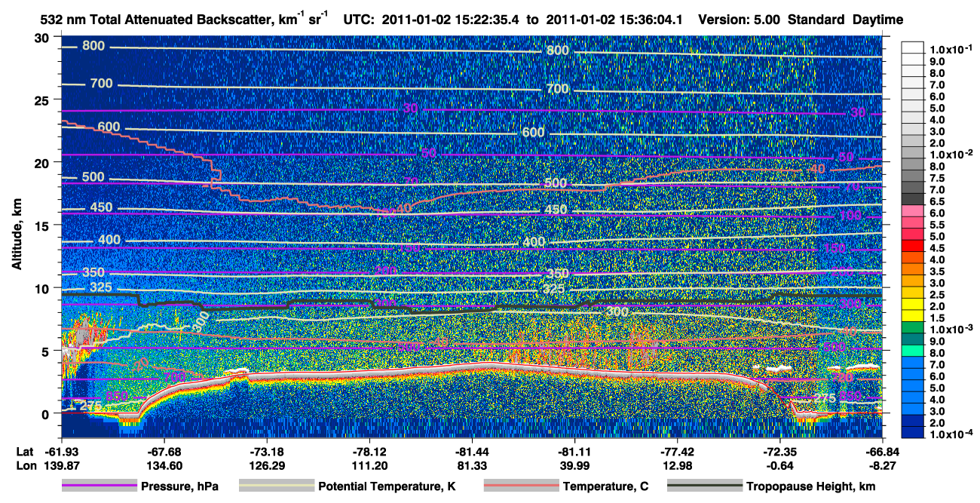Click the latitude value -81.11
This screenshot has height=503, width=980.
(574, 452)
